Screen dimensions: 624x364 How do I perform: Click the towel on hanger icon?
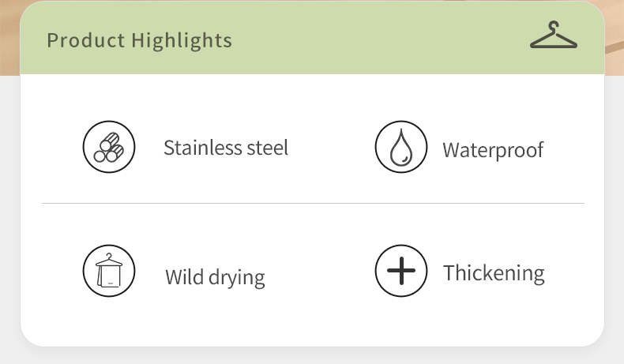pyautogui.click(x=109, y=271)
